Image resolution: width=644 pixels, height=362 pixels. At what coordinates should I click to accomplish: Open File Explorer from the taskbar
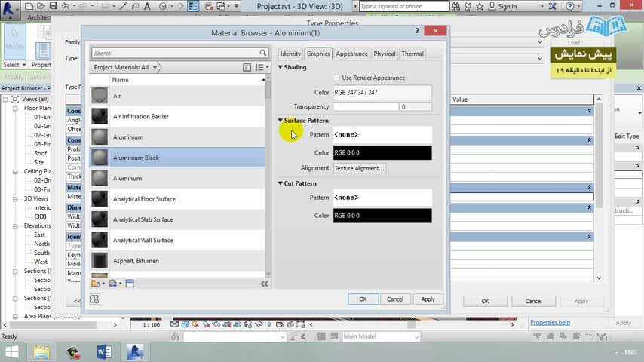41,352
